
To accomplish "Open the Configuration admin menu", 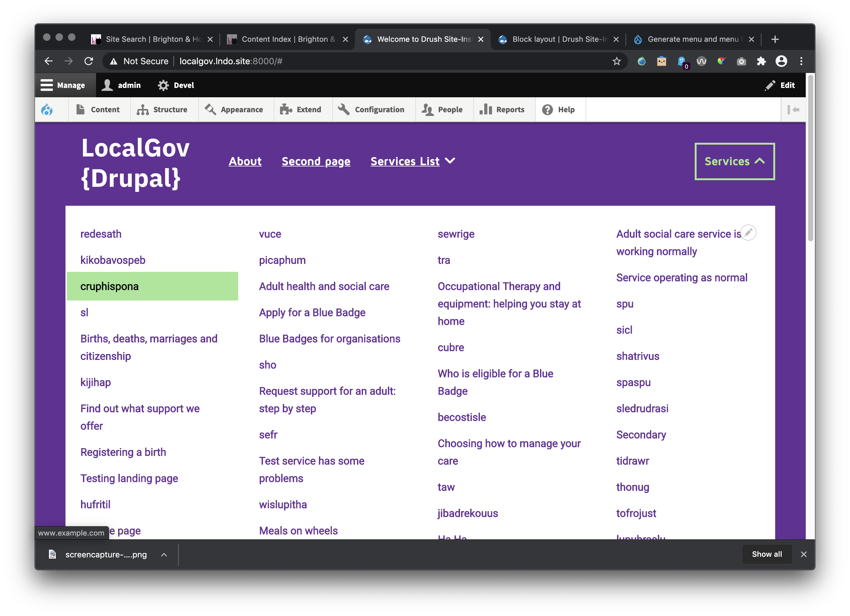I will click(x=372, y=110).
